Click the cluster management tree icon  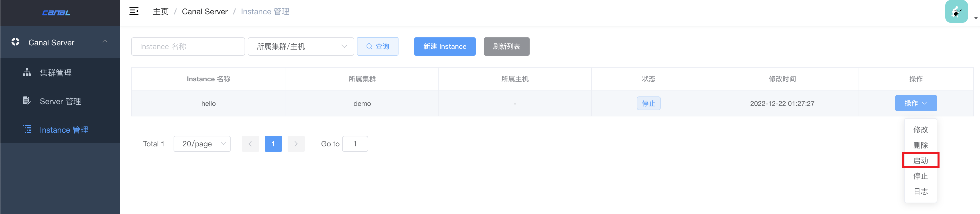coord(27,72)
